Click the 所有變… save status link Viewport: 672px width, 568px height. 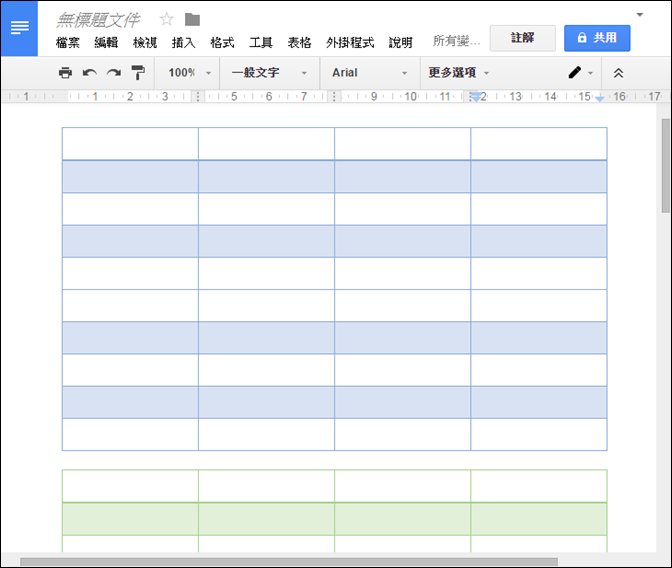point(456,41)
